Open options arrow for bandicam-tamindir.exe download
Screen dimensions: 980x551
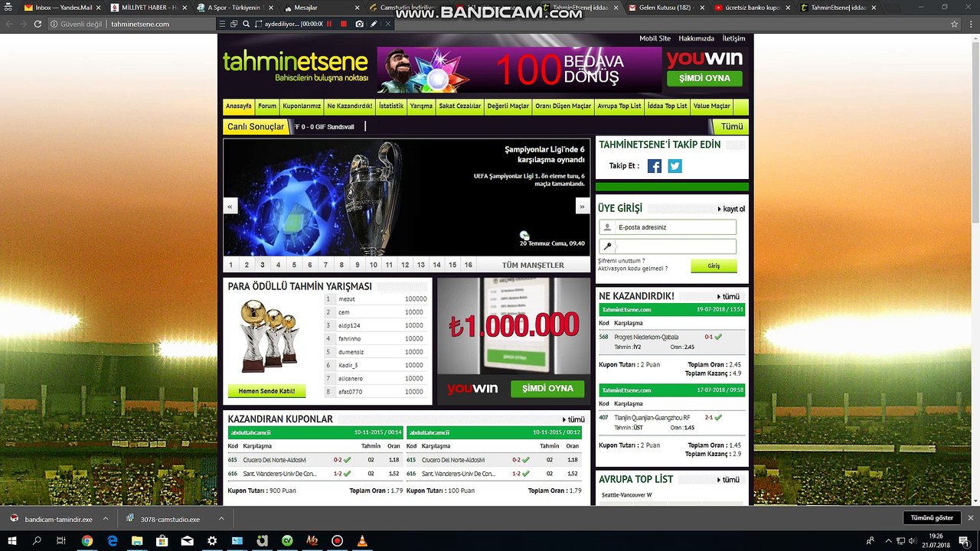[x=105, y=518]
